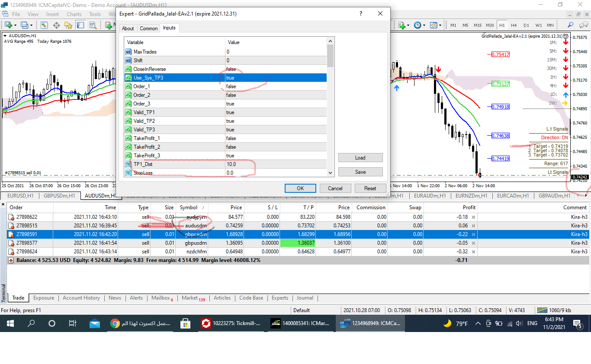Switch to the GBPUSDm,H1 chart tab
The height and width of the screenshot is (364, 591).
coord(59,195)
